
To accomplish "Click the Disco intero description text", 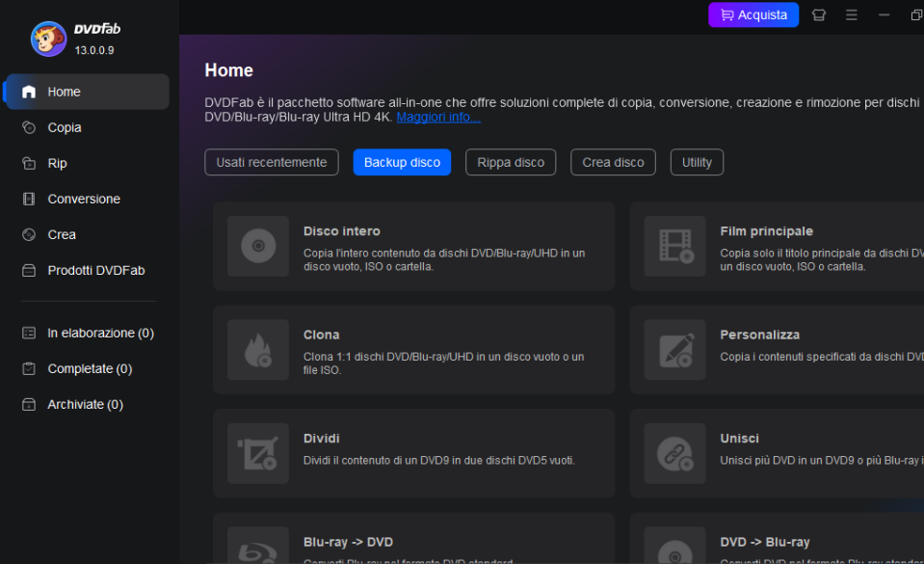I will [444, 259].
